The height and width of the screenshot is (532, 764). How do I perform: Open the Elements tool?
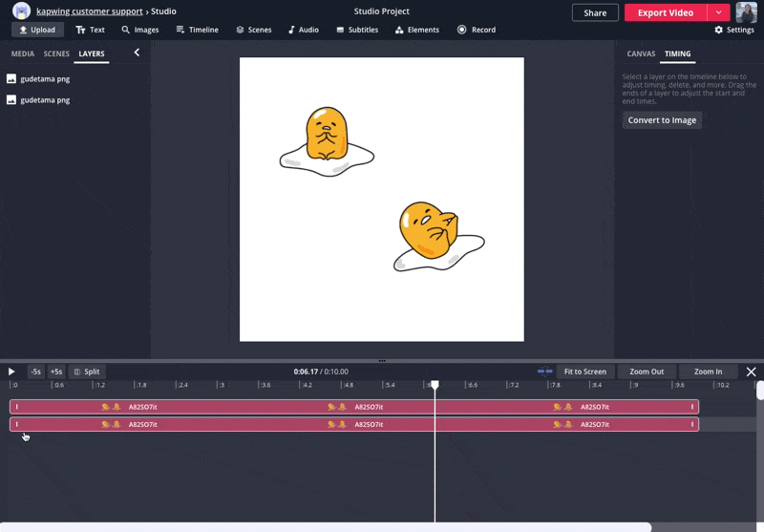coord(415,30)
